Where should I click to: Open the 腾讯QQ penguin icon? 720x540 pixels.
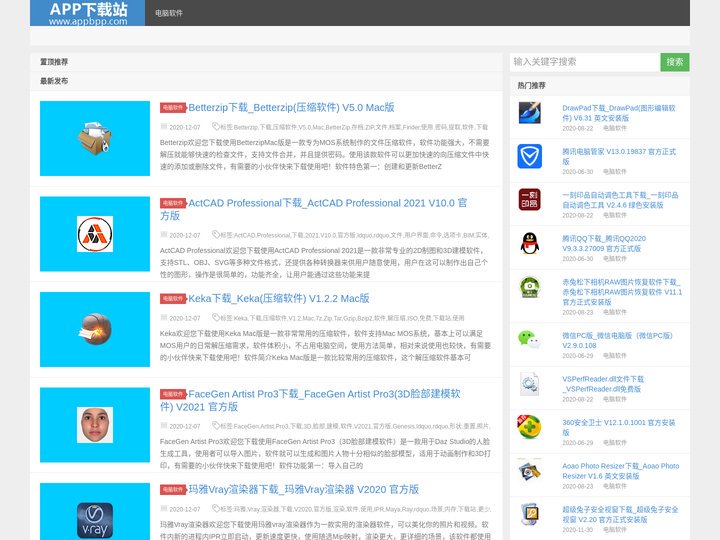coord(529,243)
